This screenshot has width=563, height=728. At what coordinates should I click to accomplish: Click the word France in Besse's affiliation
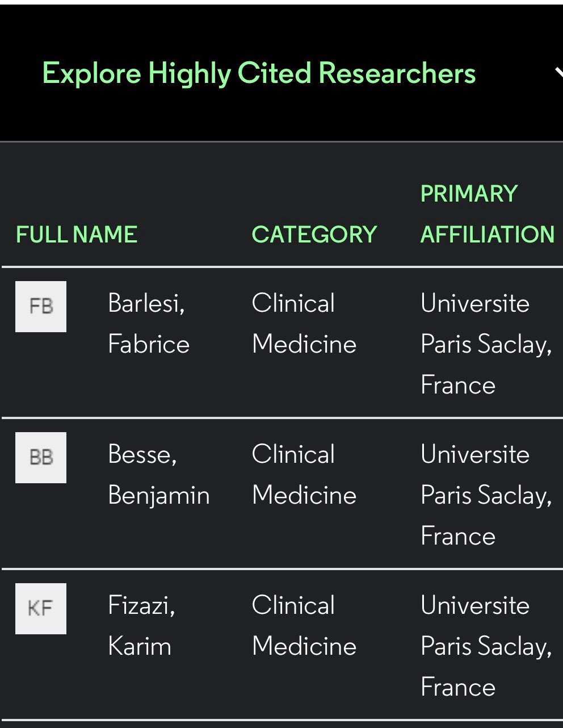(458, 537)
